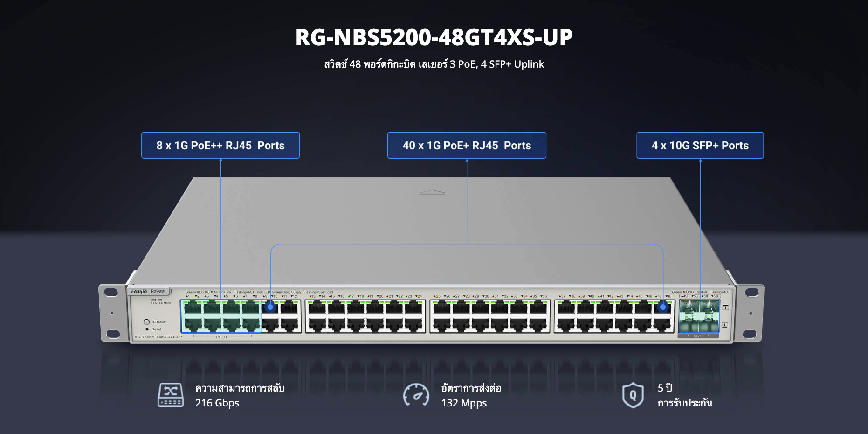
Task: Click the blue hotspot dot near port 47
Action: pos(663,307)
